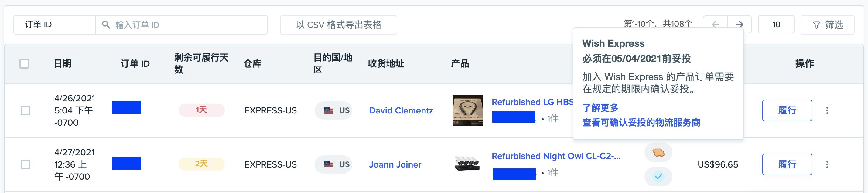Open more actions for David Clementz order
This screenshot has height=193, width=868.
coord(827,110)
